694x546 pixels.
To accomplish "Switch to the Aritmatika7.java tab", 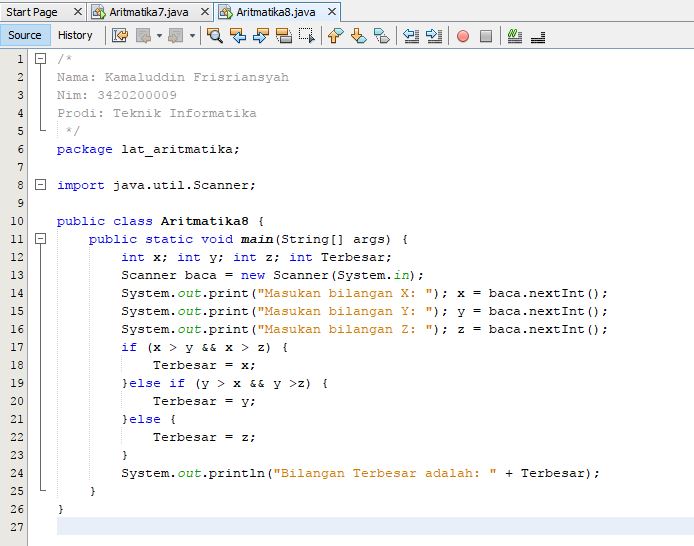I will pyautogui.click(x=149, y=12).
